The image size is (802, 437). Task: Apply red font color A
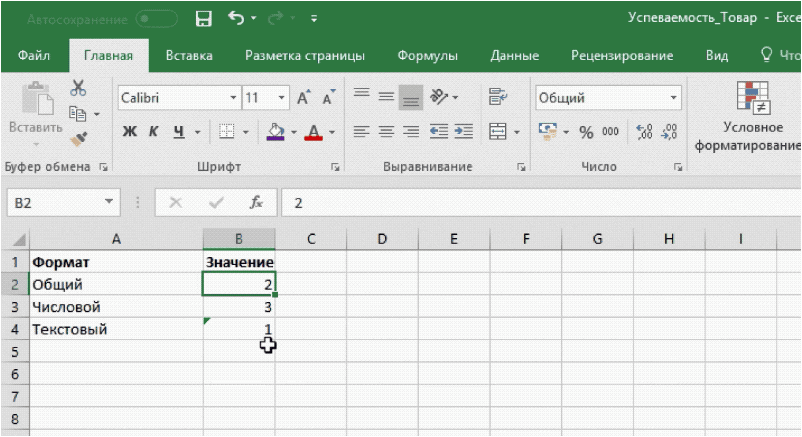pos(314,132)
